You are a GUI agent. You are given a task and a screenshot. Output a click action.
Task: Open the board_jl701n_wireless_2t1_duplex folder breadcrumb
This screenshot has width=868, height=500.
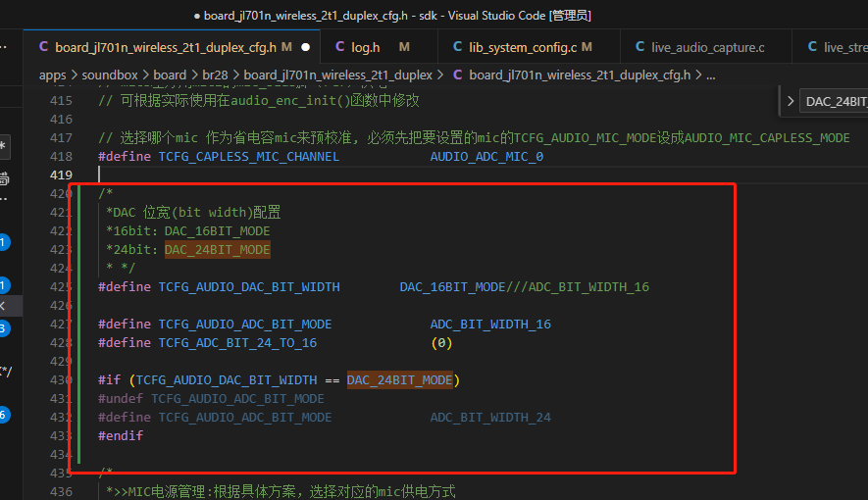pos(337,75)
